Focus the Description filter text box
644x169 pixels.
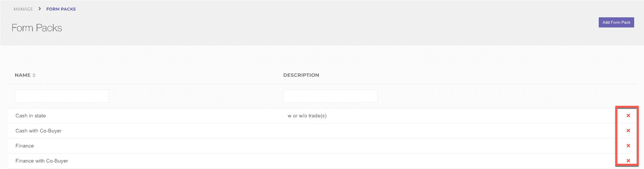[330, 96]
